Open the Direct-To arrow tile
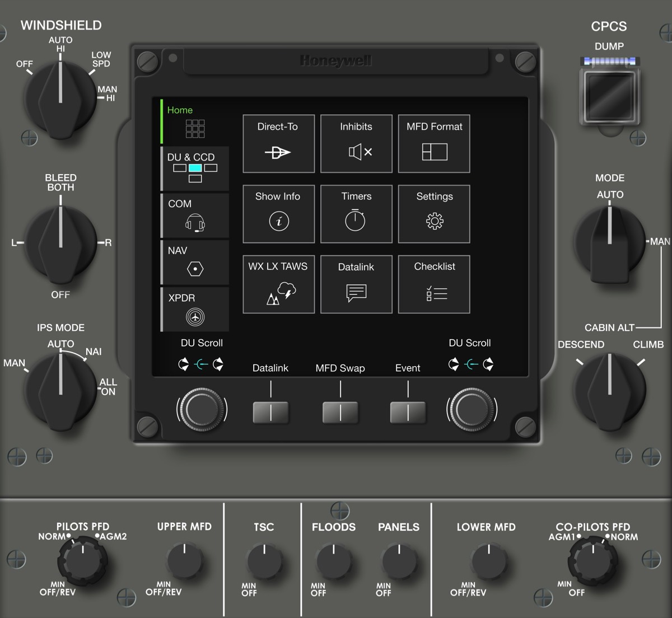The width and height of the screenshot is (672, 618). coord(278,144)
